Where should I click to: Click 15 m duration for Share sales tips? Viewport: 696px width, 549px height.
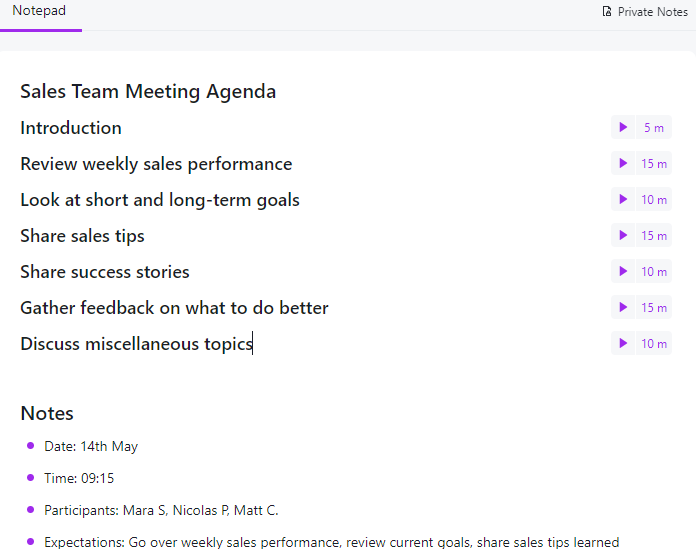654,236
